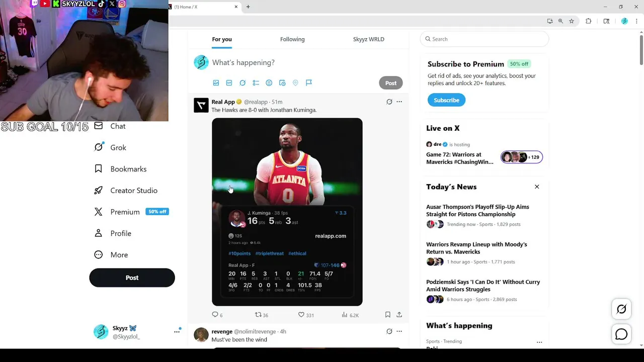Click the Grok enhance composer icon

click(x=243, y=83)
